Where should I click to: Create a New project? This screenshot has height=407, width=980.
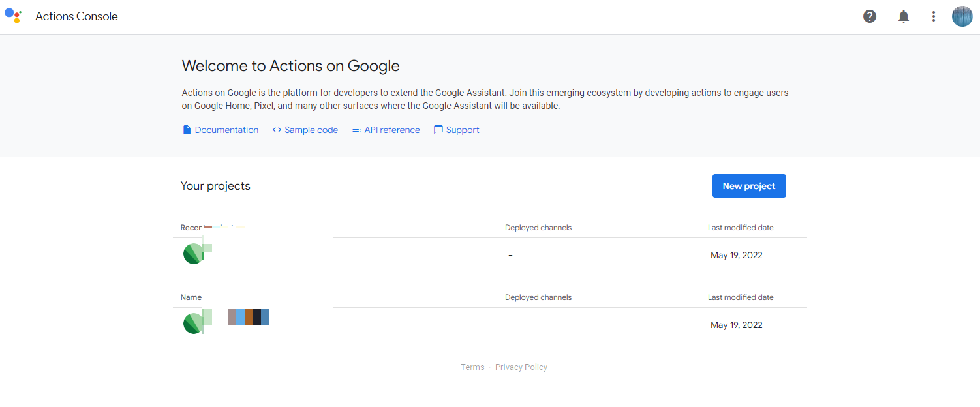tap(749, 186)
